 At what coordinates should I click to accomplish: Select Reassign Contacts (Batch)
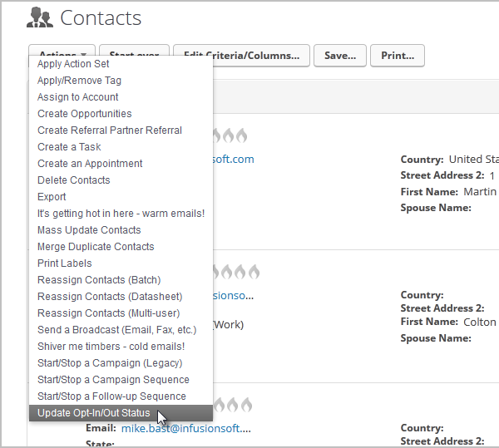pyautogui.click(x=121, y=280)
